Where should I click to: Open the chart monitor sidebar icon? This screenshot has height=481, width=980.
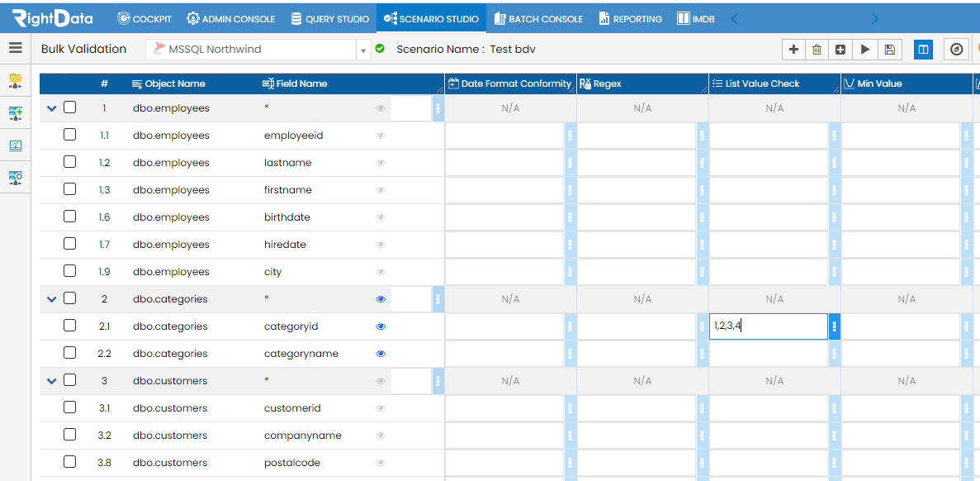16,145
